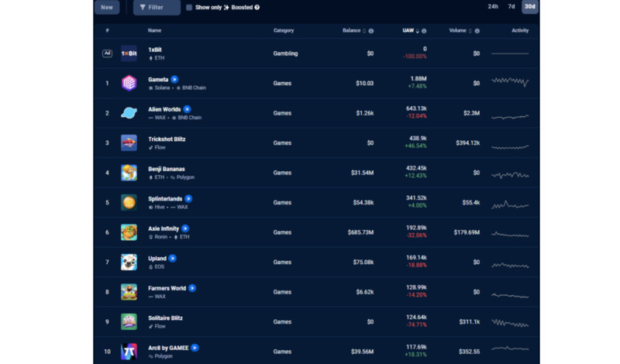The height and width of the screenshot is (364, 620).
Task: Open the 1xBit app logo
Action: tap(129, 53)
